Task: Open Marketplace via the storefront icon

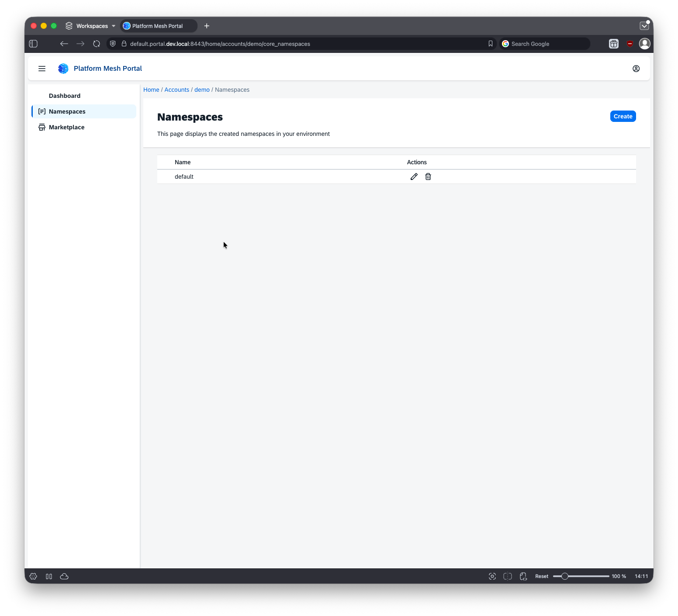Action: (x=42, y=127)
